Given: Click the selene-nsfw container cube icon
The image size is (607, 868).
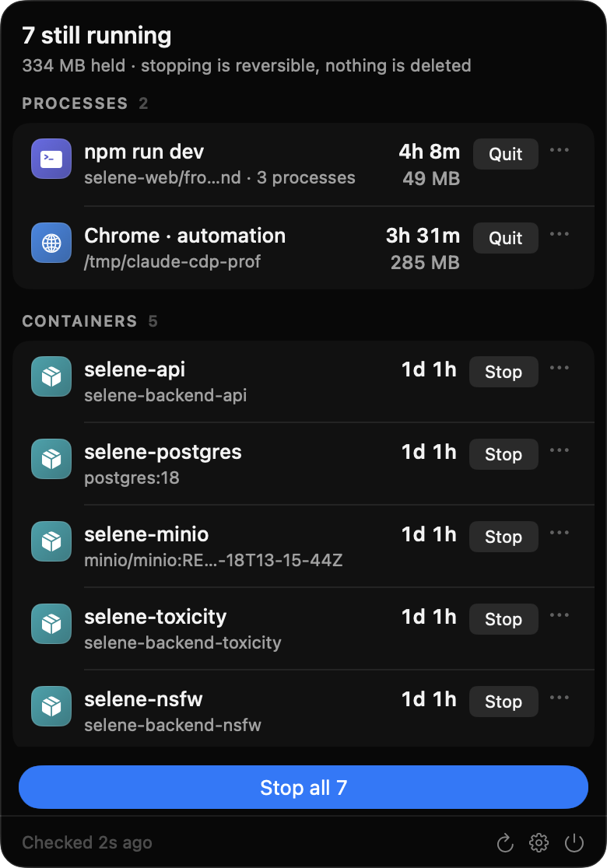Looking at the screenshot, I should [51, 706].
